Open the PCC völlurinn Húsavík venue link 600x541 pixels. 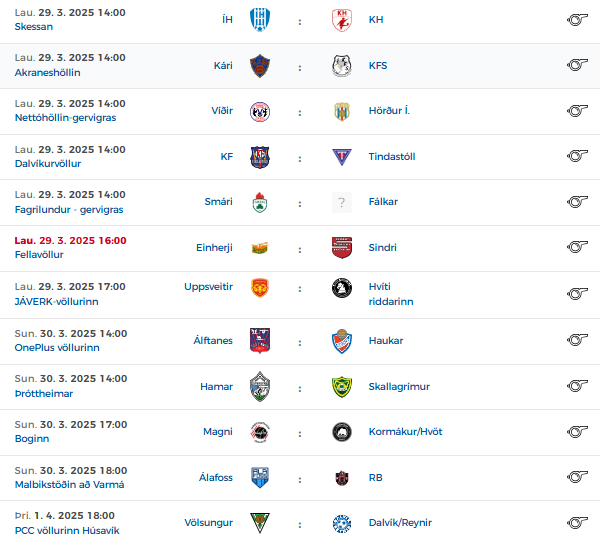[x=67, y=530]
